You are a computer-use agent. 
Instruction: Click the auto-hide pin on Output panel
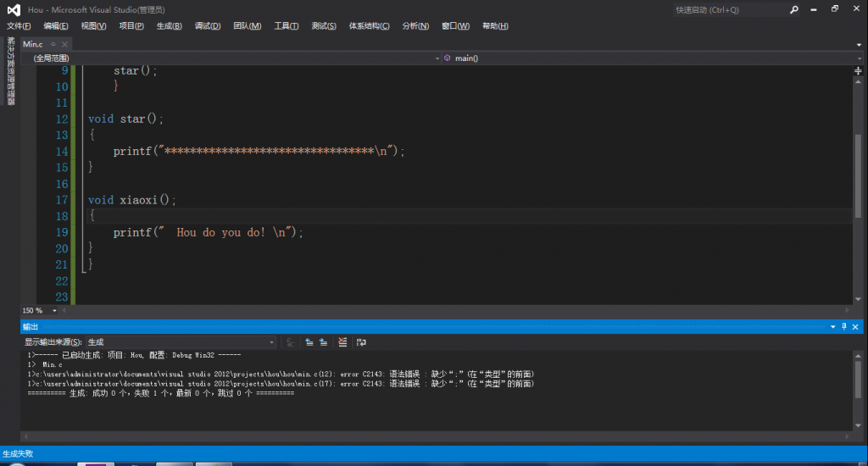click(843, 327)
